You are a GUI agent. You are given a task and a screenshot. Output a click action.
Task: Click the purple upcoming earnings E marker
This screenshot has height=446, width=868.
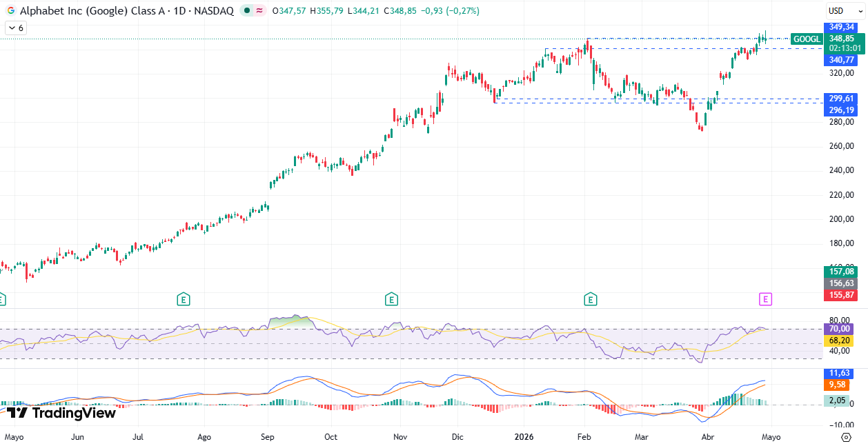point(765,298)
